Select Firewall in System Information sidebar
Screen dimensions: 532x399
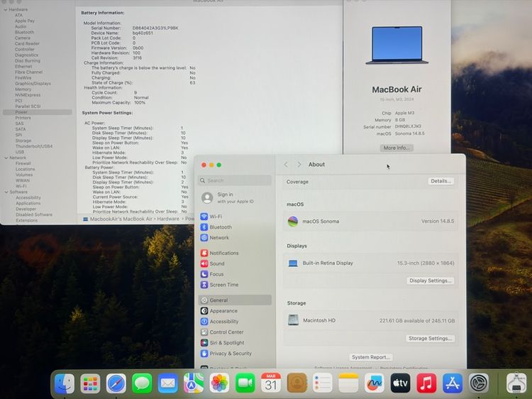23,163
